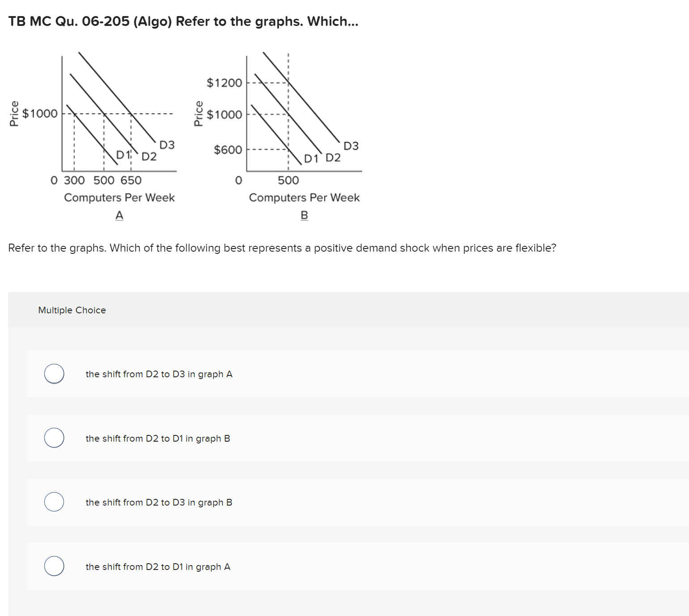Screen dimensions: 689x616
Task: Click the D2 curve label in graph B
Action: point(333,157)
